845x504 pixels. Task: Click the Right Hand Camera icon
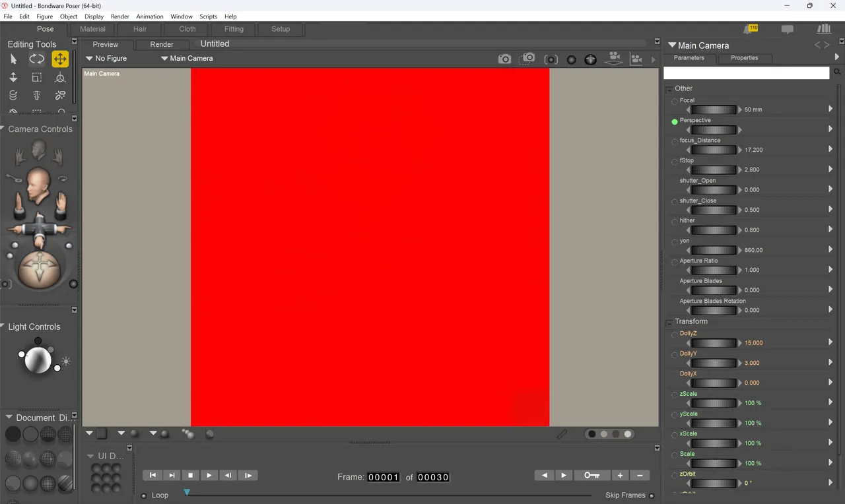(x=57, y=156)
